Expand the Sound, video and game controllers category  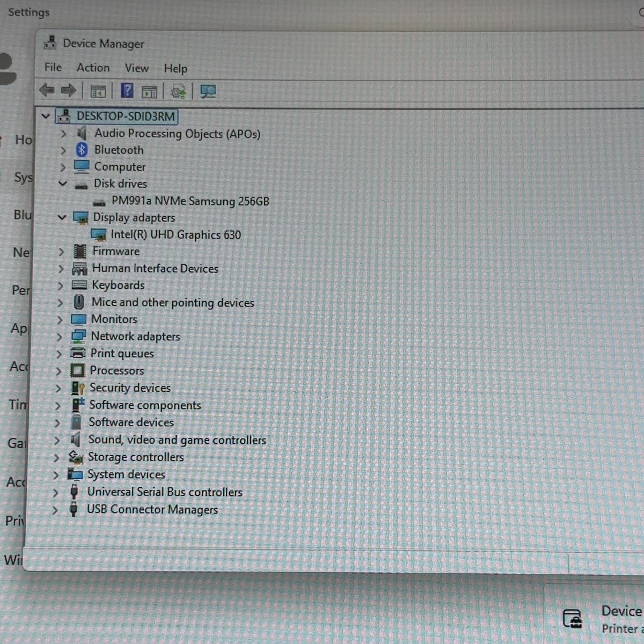[57, 441]
